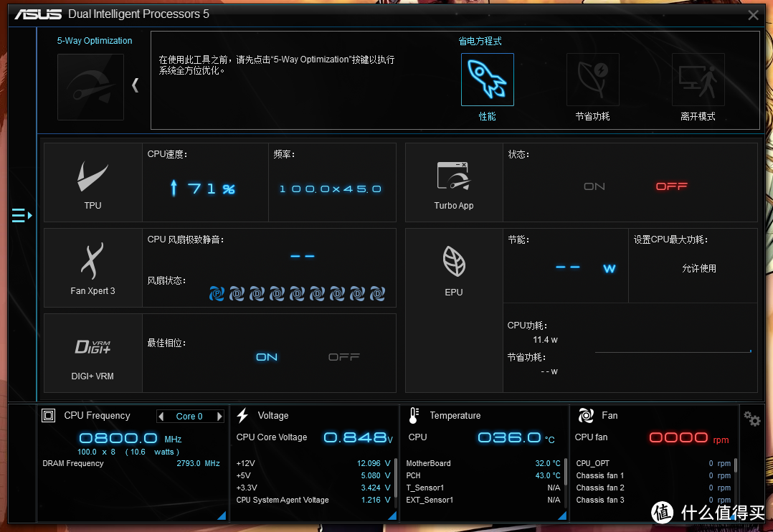Click the Temperature thermometer icon
773x532 pixels.
414,416
